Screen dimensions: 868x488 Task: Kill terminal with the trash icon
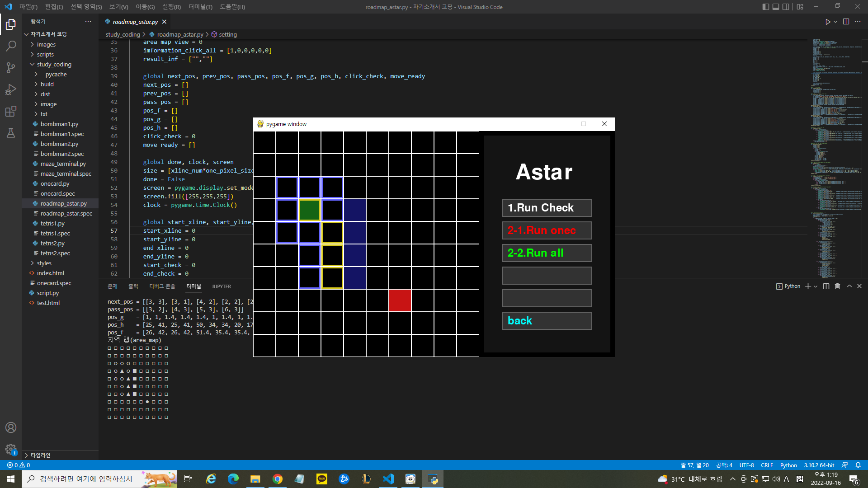tap(837, 286)
